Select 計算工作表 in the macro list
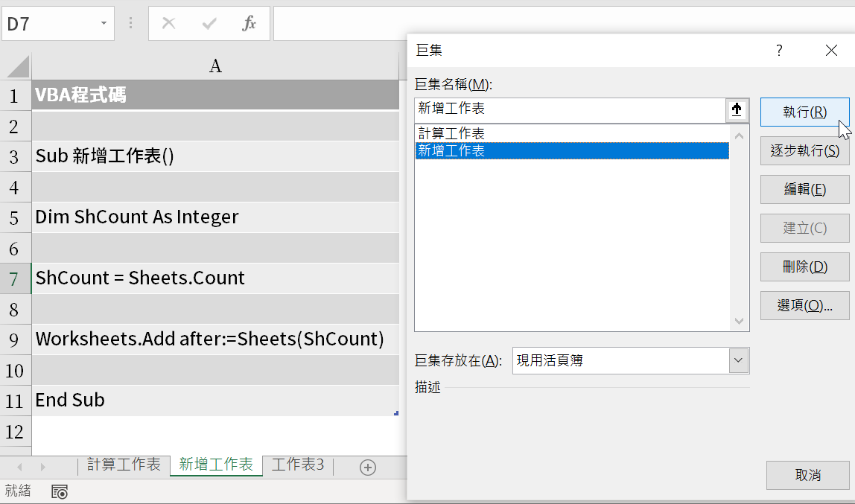 [571, 133]
